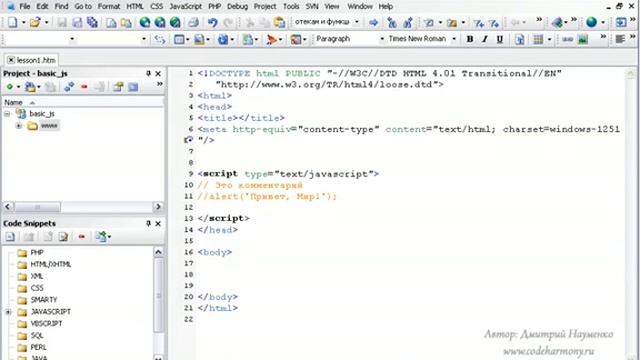Click Code Snippets scrollbar up arrow
Image resolution: width=640 pixels, height=360 pixels.
tap(158, 252)
